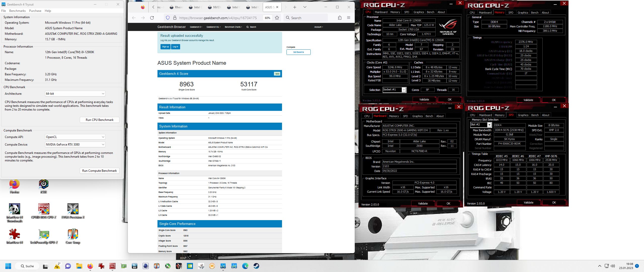Select EVGA Precision X desktop icon

pos(73,211)
